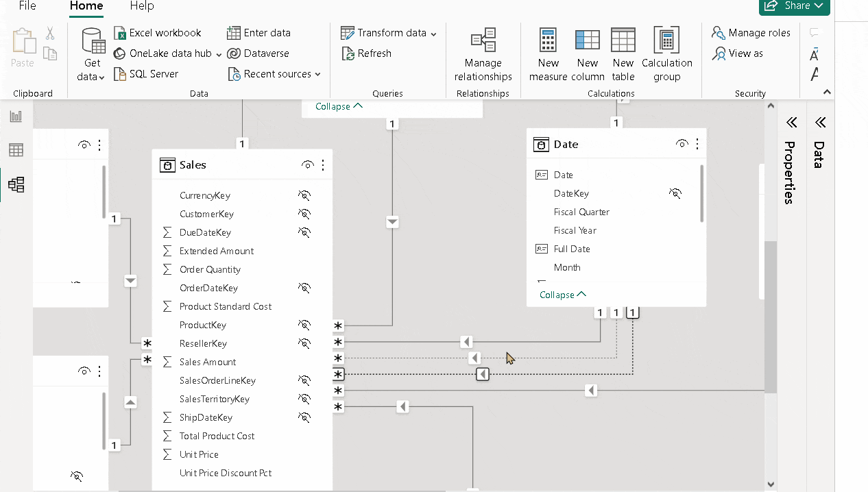This screenshot has height=492, width=868.
Task: Select the Total Product Cost field
Action: tap(217, 436)
